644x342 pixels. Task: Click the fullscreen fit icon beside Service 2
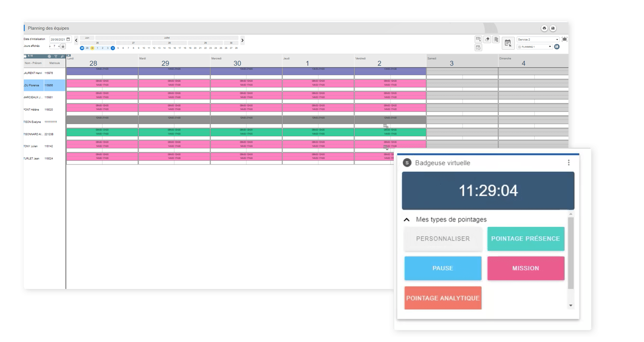(564, 39)
